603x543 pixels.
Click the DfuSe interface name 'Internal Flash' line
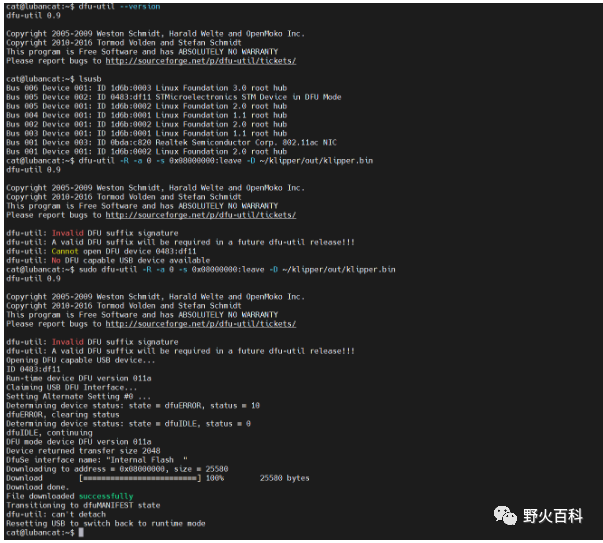(97, 460)
